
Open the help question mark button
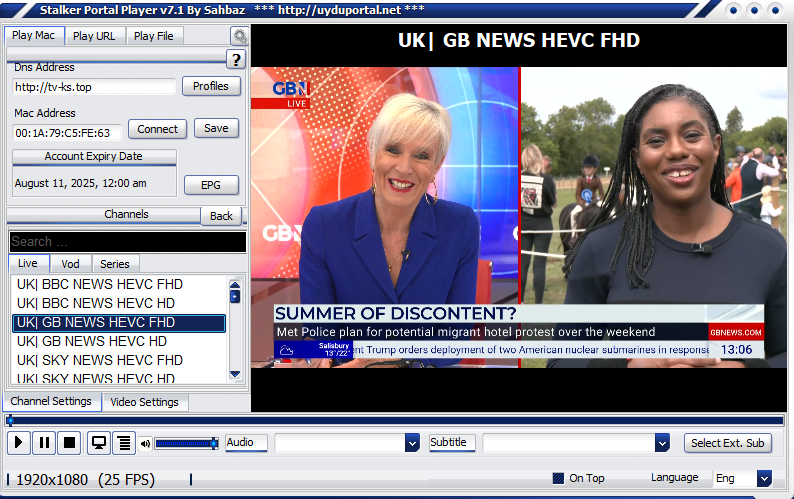click(x=235, y=60)
